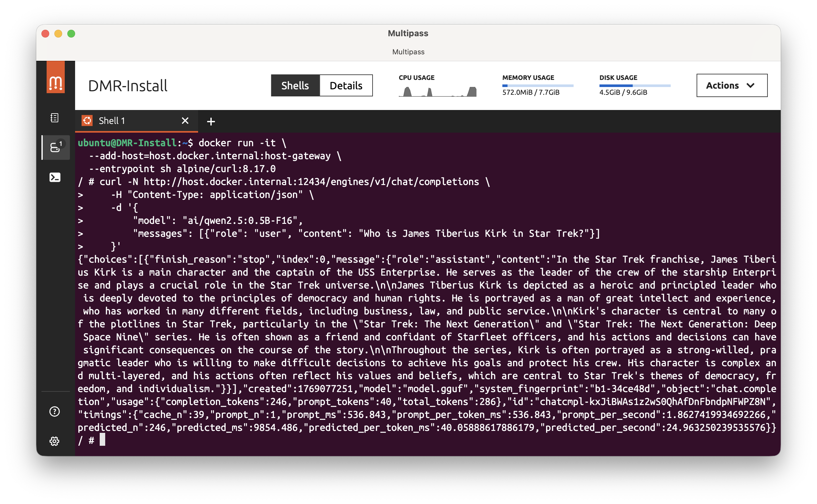Switch to the Details view
Image resolution: width=817 pixels, height=504 pixels.
(346, 86)
